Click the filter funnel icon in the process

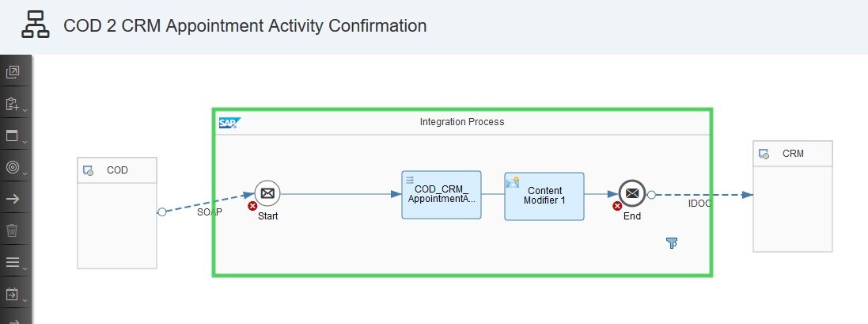(x=672, y=244)
